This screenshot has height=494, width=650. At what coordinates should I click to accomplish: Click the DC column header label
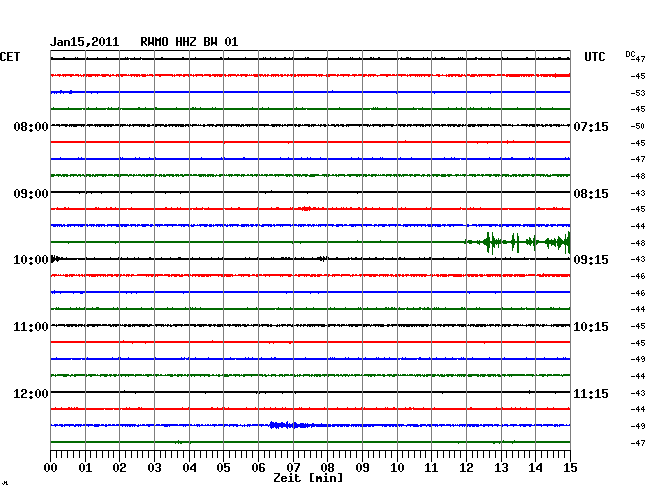click(x=630, y=54)
